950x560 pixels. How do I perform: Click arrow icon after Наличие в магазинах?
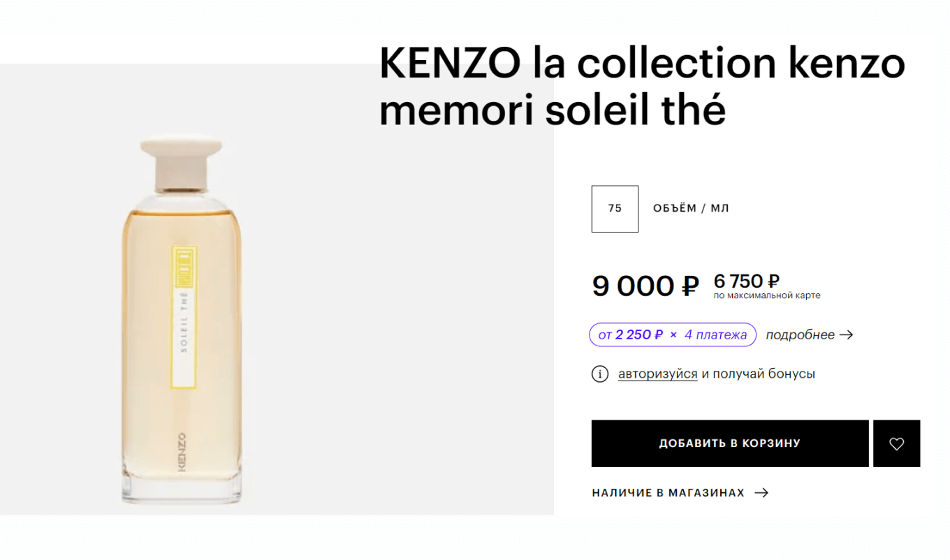pyautogui.click(x=761, y=492)
